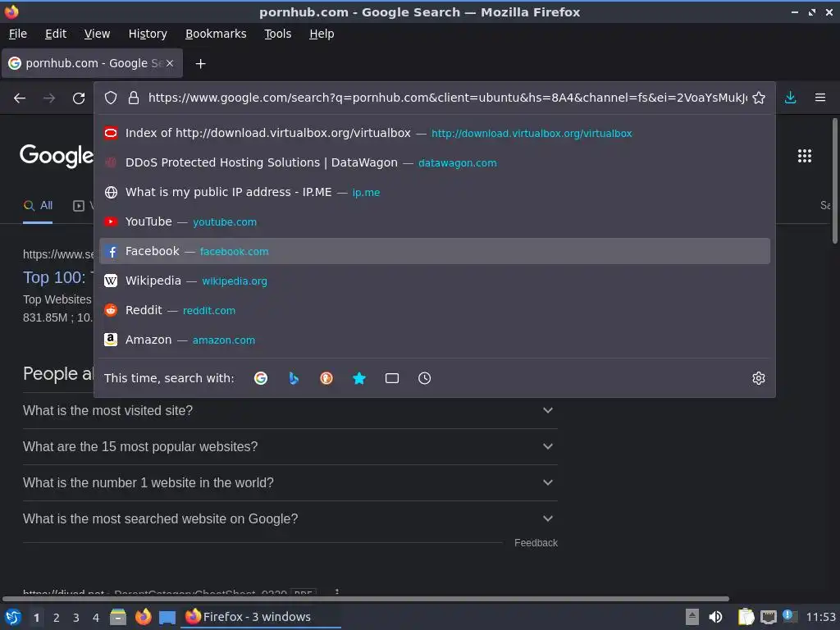The image size is (840, 630).
Task: Open the clipboard manager tray icon
Action: click(x=746, y=617)
